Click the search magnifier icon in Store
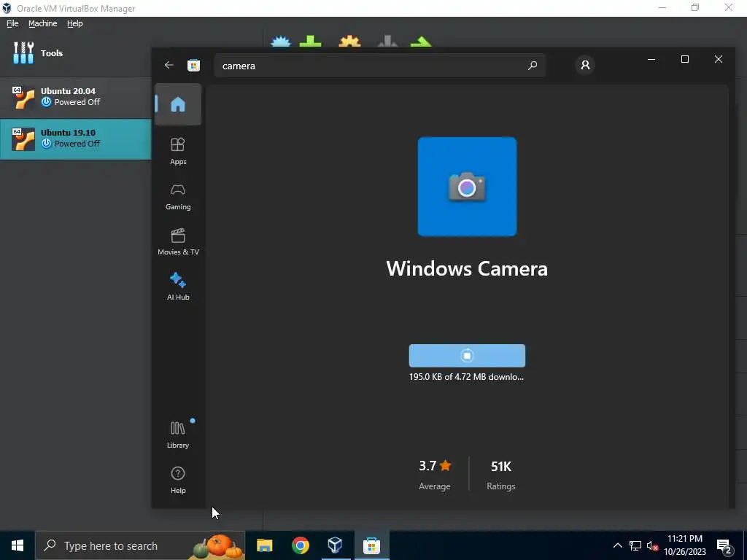Screen dimensions: 747x560 [533, 65]
